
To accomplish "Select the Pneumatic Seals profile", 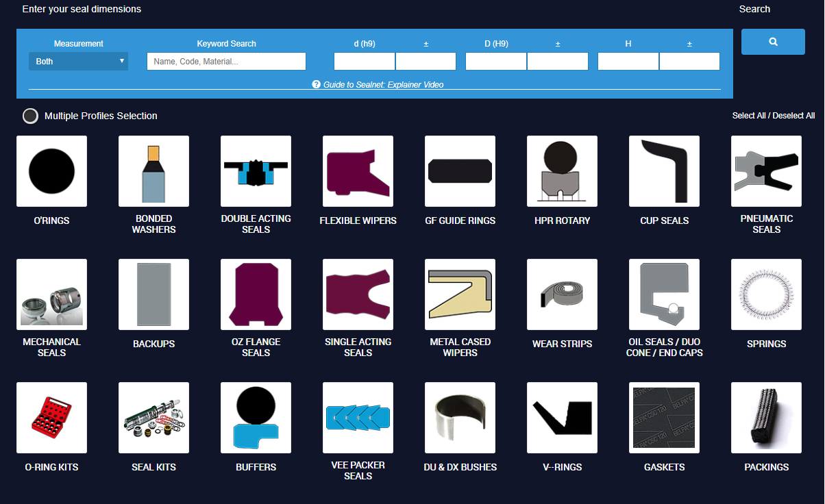I will [766, 171].
